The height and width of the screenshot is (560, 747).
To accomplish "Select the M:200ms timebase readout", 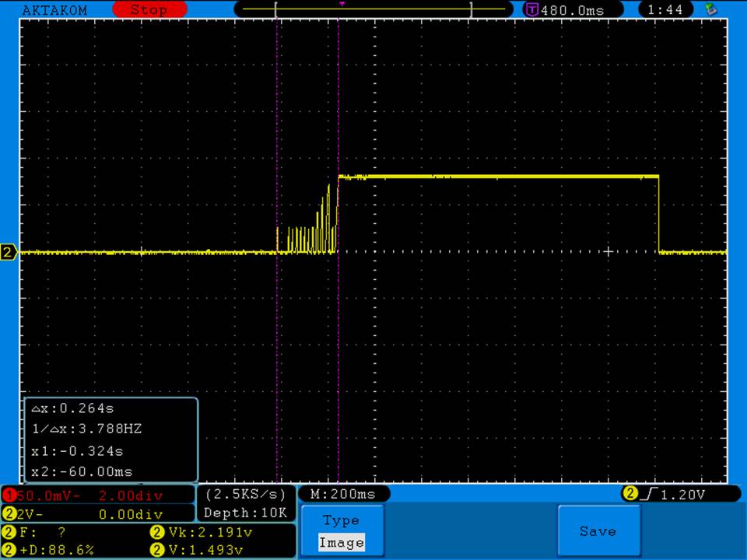I will [x=343, y=494].
